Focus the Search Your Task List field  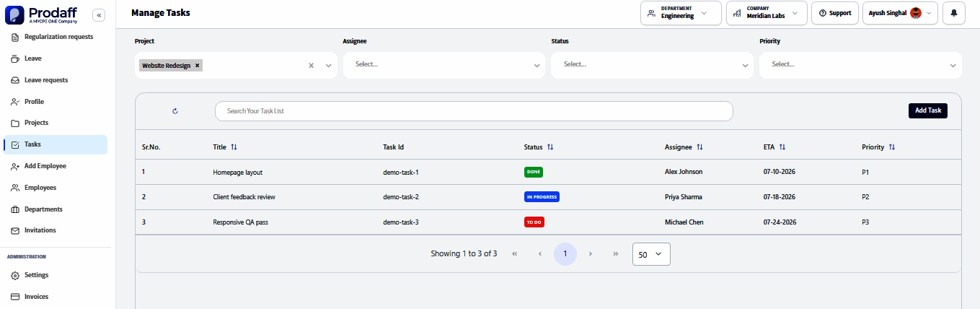pyautogui.click(x=474, y=111)
